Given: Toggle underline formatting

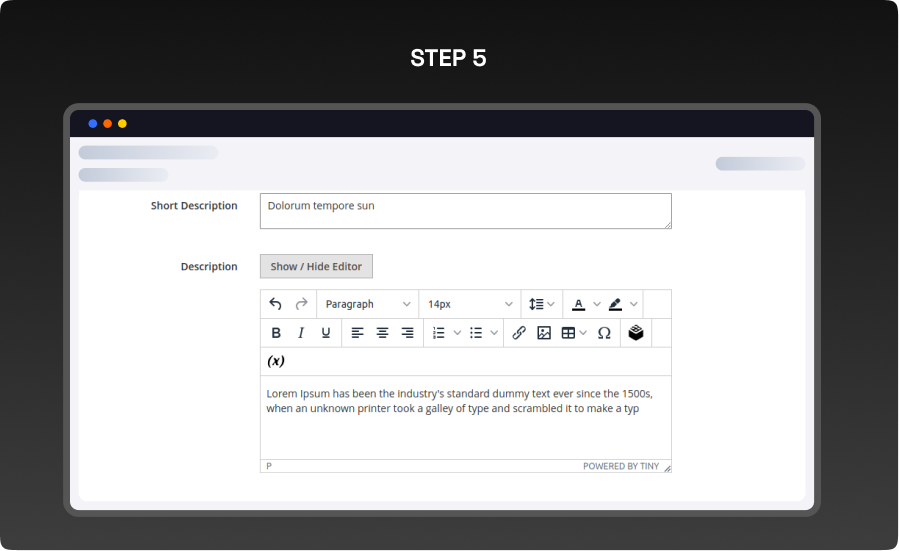Looking at the screenshot, I should coord(326,333).
